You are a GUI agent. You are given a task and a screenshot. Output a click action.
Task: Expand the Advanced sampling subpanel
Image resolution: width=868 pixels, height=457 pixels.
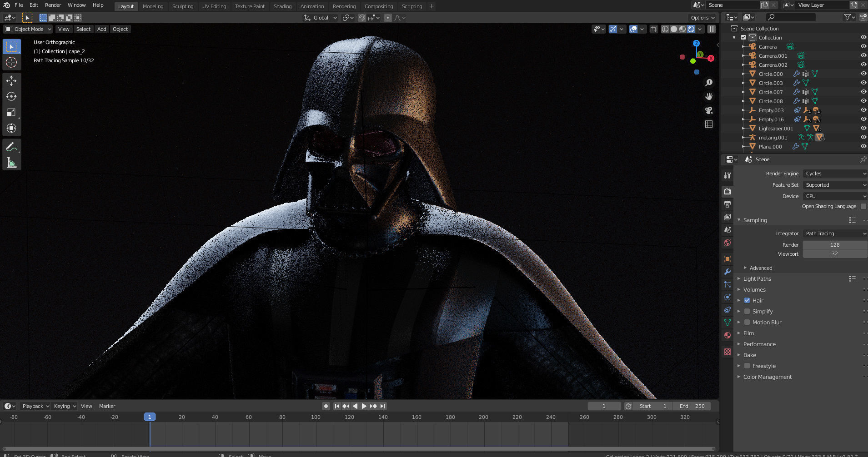click(x=760, y=268)
